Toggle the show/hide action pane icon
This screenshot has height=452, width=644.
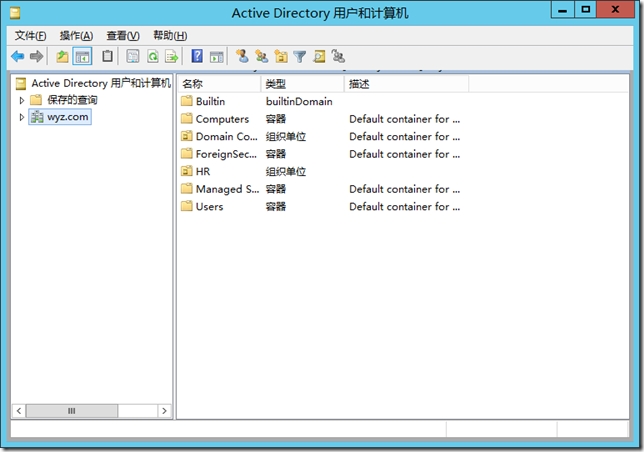pos(216,57)
